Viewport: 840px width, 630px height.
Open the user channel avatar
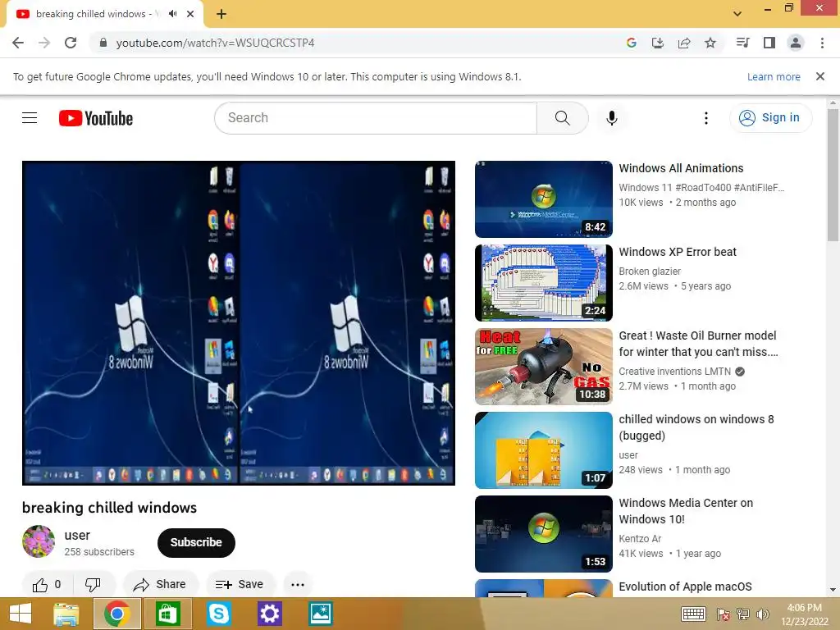[38, 541]
